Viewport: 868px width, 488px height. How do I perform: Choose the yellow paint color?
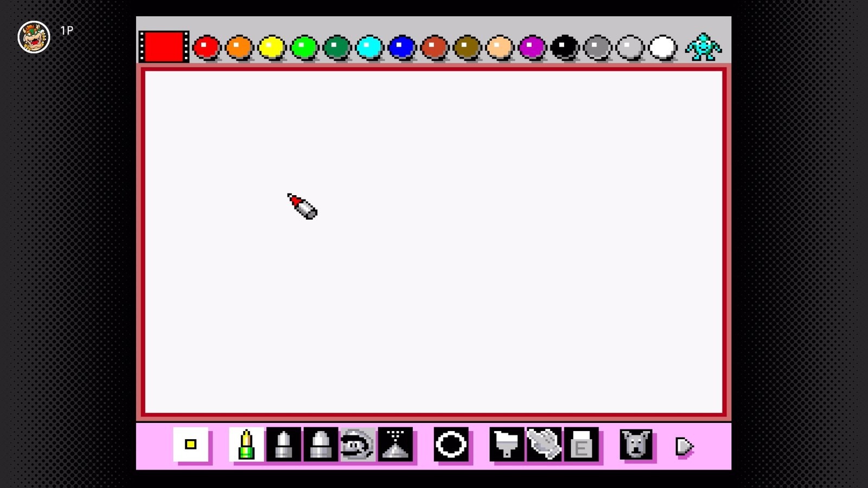(x=272, y=47)
